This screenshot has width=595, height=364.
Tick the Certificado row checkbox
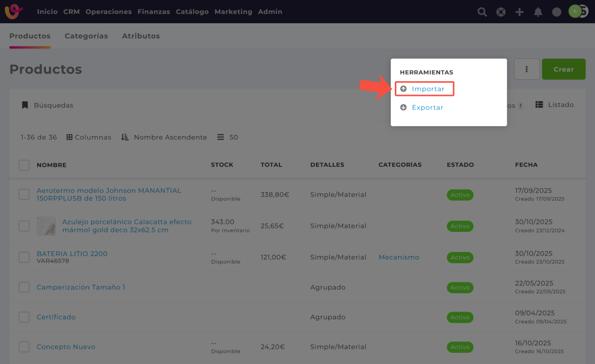[24, 317]
